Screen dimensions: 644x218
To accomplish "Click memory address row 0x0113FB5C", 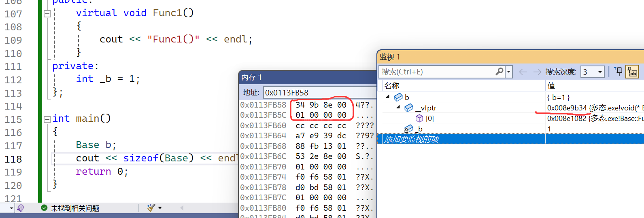I will 263,115.
